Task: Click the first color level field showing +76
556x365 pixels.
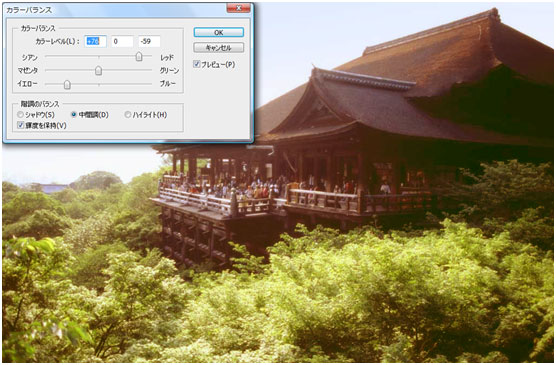Action: pyautogui.click(x=95, y=42)
